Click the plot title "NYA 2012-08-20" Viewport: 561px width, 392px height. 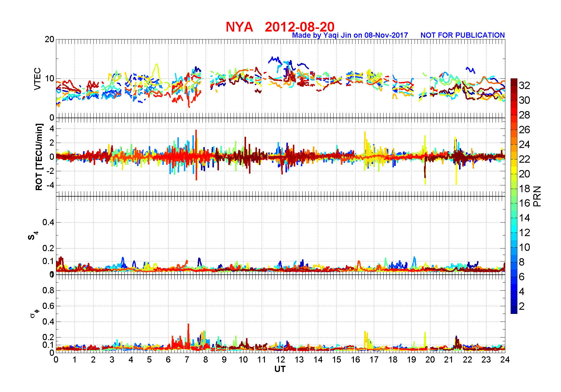pos(280,27)
